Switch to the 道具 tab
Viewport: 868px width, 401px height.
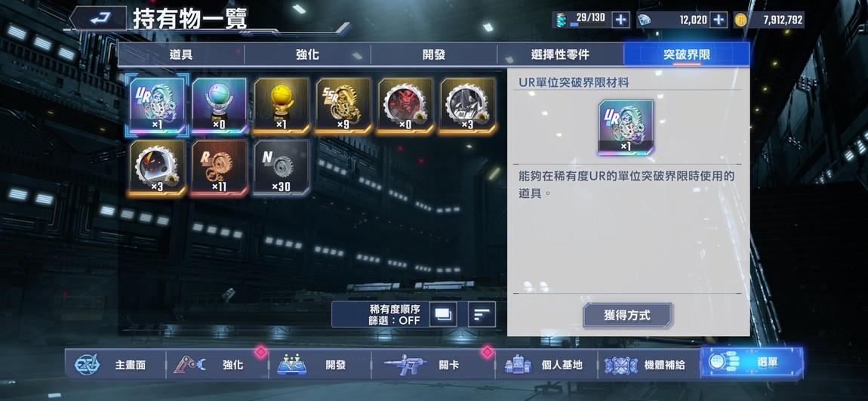(x=181, y=54)
